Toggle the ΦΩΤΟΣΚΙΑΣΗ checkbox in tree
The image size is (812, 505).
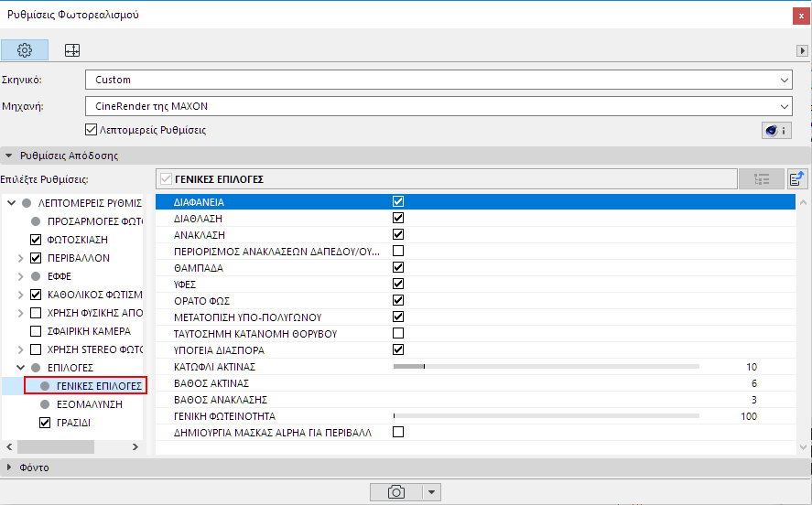pyautogui.click(x=36, y=240)
